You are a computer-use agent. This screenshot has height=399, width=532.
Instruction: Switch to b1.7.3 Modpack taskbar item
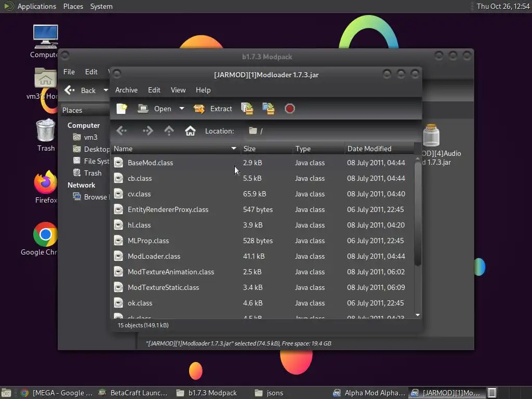(207, 393)
